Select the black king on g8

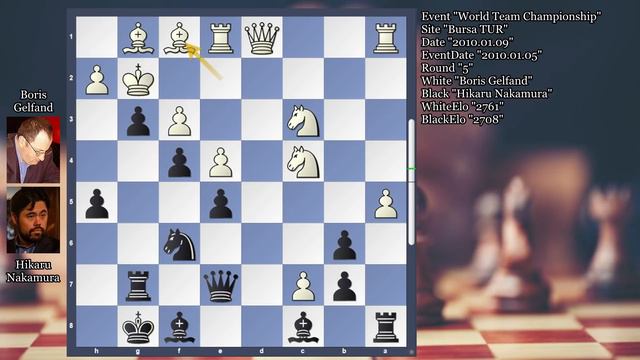tap(138, 327)
